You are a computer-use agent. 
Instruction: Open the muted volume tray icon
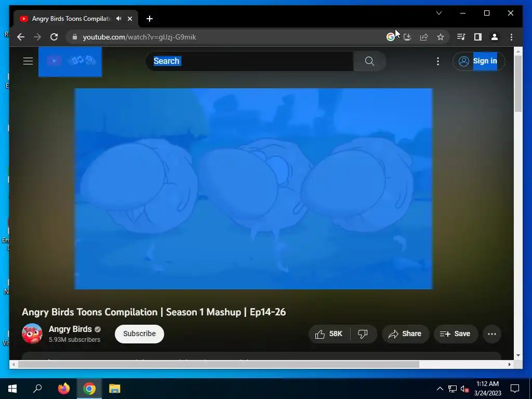point(464,389)
